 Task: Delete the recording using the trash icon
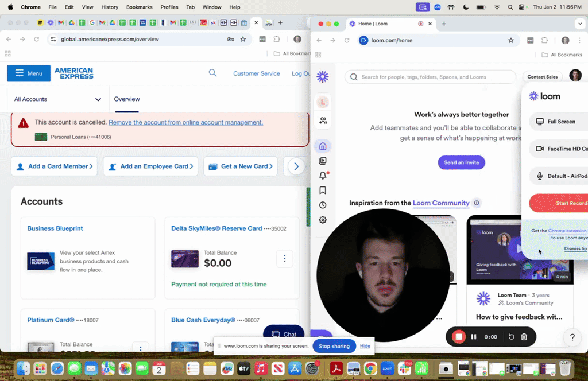523,337
